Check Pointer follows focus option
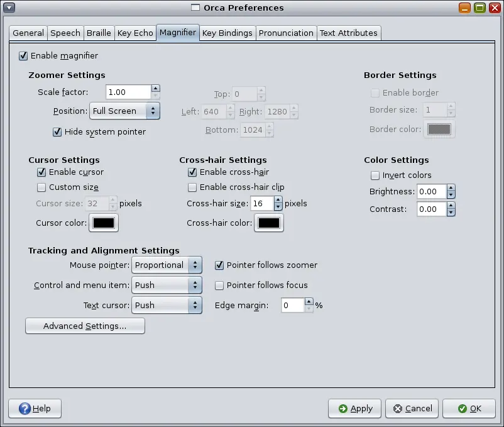 [x=219, y=286]
